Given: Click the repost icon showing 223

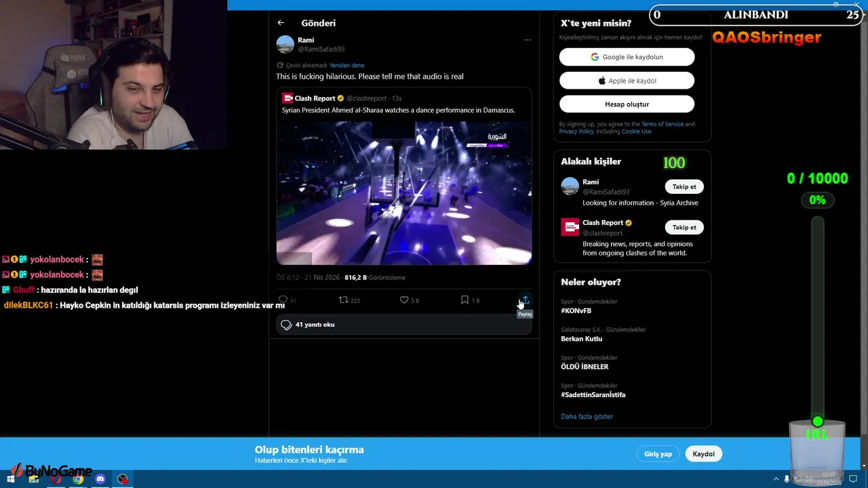Looking at the screenshot, I should point(344,300).
